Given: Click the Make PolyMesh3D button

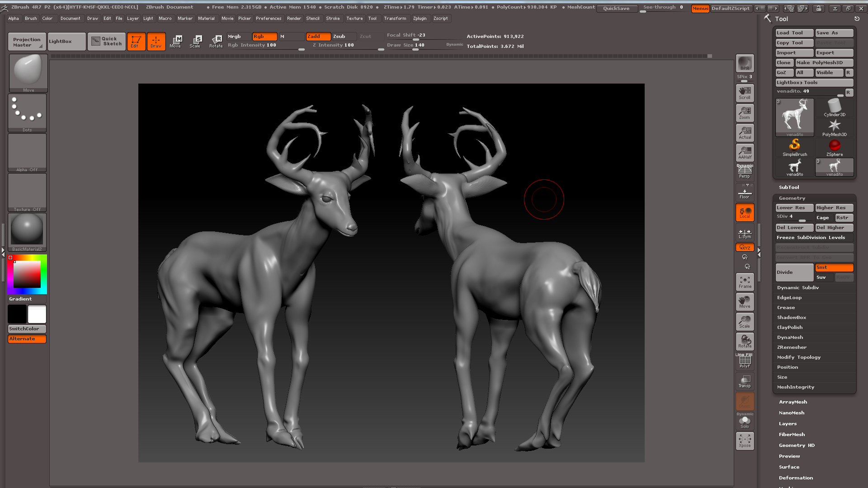Looking at the screenshot, I should coord(824,63).
